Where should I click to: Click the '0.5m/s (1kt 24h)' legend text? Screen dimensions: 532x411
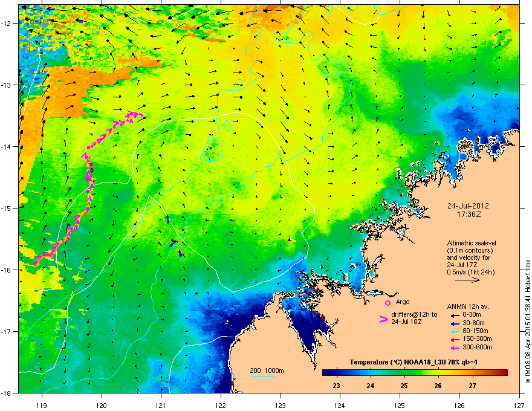click(x=470, y=273)
